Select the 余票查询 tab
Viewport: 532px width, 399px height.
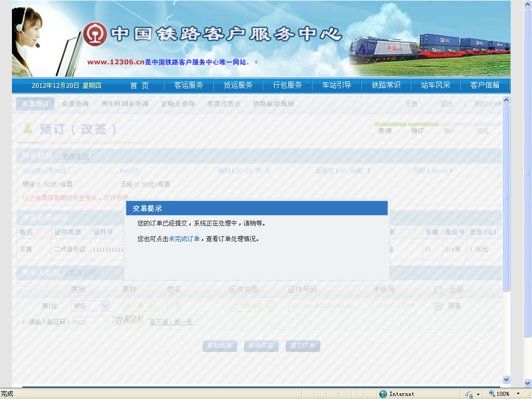(x=75, y=104)
